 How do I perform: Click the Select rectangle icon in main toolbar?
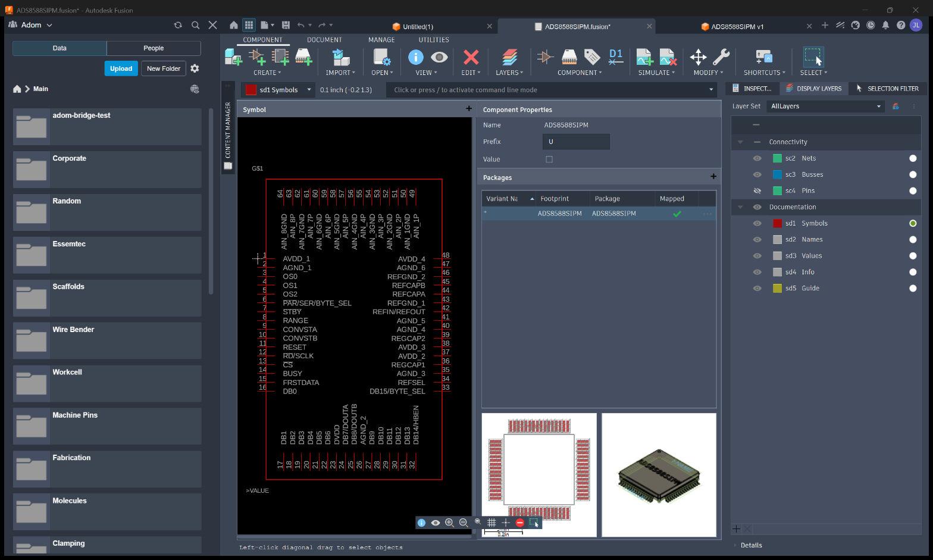click(813, 57)
